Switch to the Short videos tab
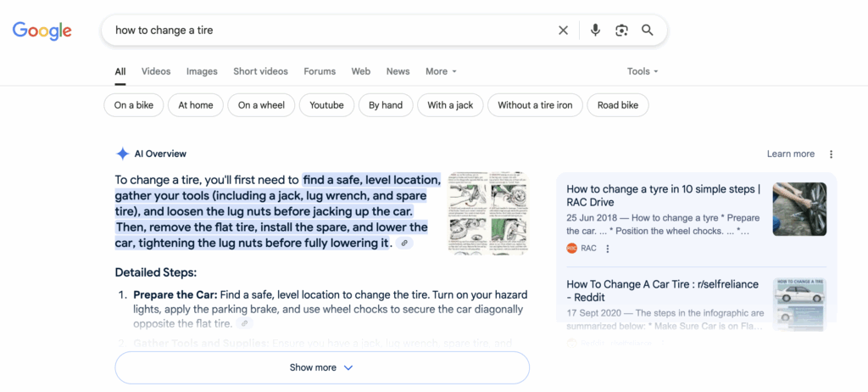Viewport: 868px width, 392px height. pos(261,71)
